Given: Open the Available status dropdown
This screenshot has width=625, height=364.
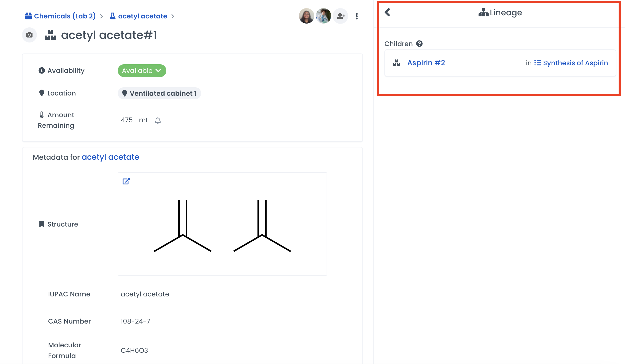Looking at the screenshot, I should [142, 71].
